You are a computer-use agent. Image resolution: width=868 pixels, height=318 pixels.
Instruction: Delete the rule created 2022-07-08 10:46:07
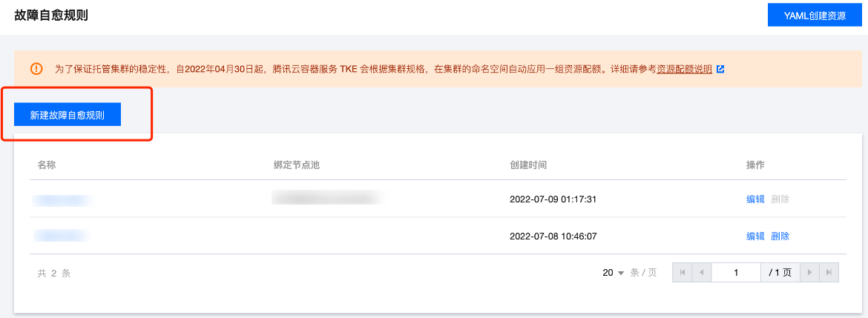click(x=780, y=236)
